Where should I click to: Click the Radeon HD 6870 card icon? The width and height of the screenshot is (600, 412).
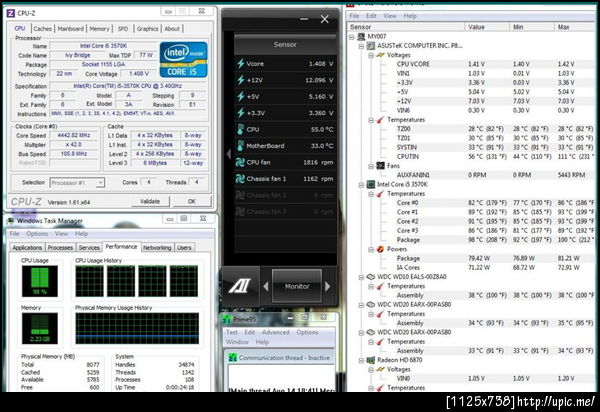pos(370,360)
